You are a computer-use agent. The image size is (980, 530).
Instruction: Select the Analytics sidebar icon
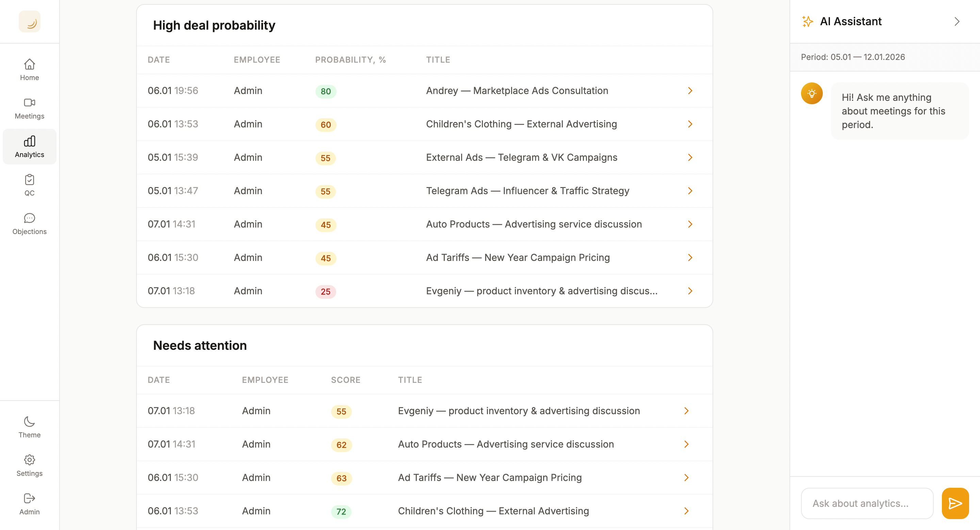(29, 141)
